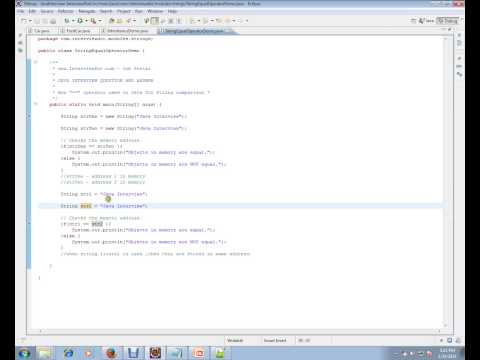Viewport: 480px width, 360px height.
Task: Open the Help menu
Action: tap(172, 11)
